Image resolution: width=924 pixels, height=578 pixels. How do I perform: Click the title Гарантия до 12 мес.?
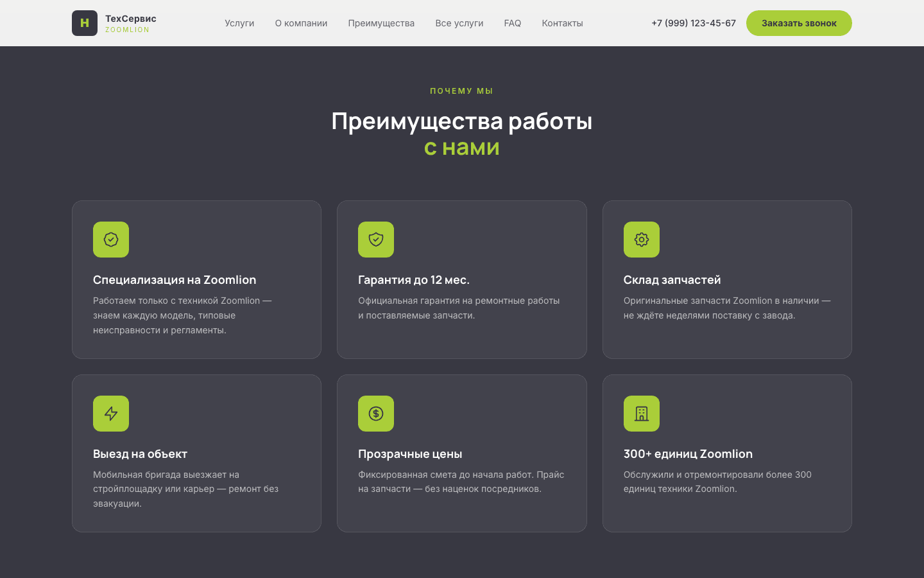414,280
